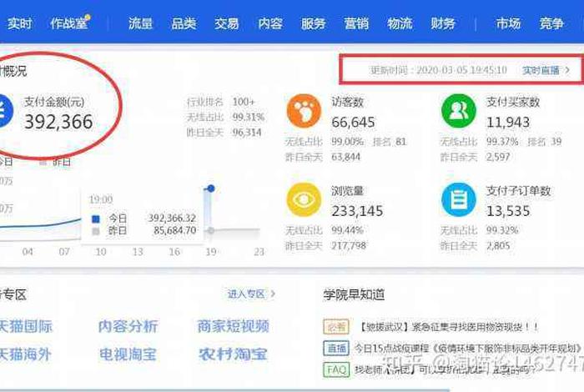Switch to the 交易 tab

click(x=226, y=24)
